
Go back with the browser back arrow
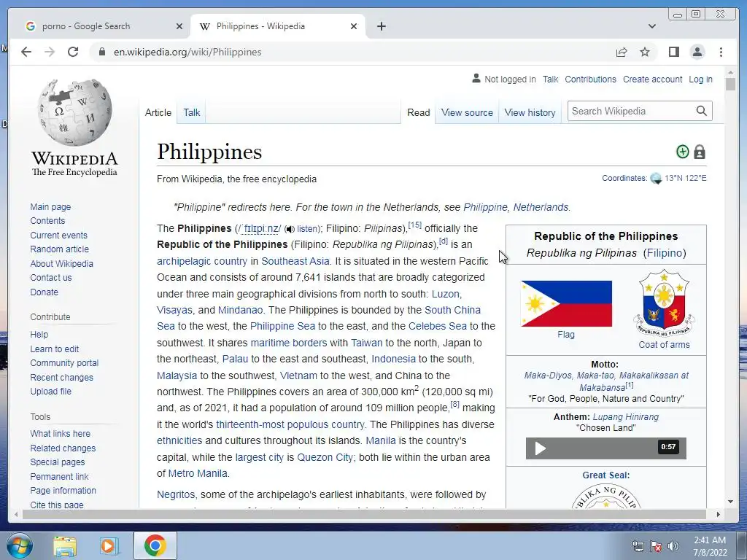[x=26, y=52]
